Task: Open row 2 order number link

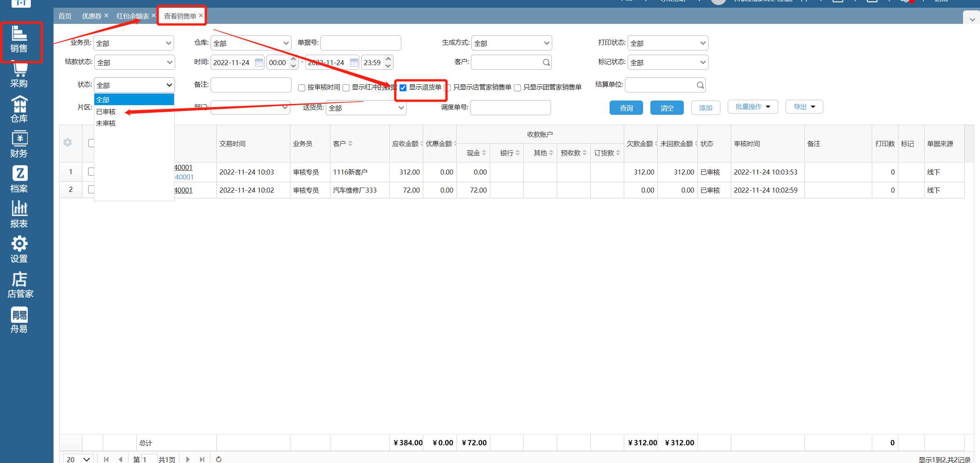Action: coord(184,190)
